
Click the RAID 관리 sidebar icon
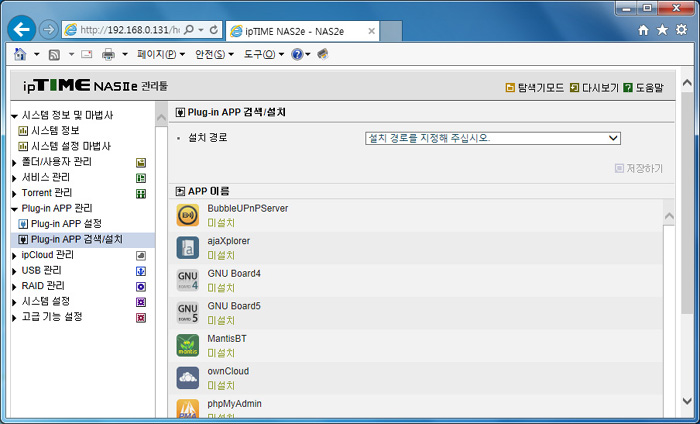141,287
